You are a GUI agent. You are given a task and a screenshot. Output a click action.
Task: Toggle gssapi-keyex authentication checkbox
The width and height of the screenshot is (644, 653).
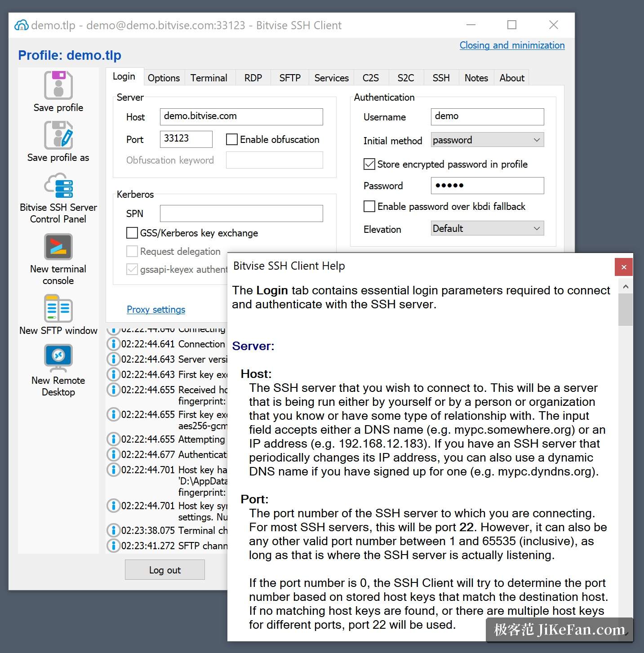tap(132, 269)
